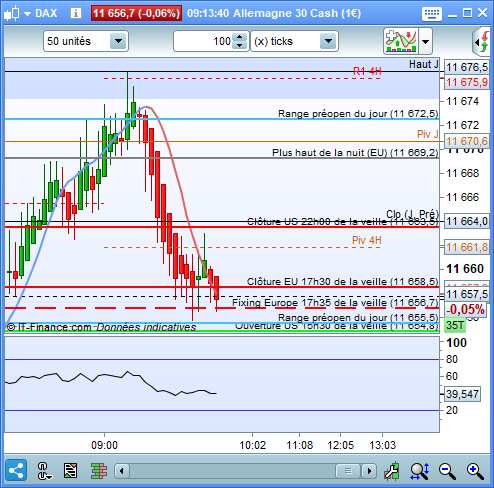Click the 11 656,7 price change box

click(136, 13)
